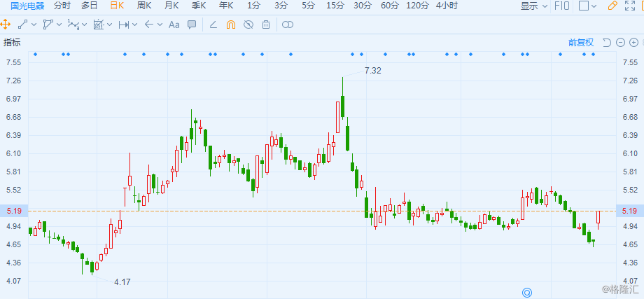Add a comment bubble annotation
This screenshot has height=299, width=644.
pos(191,25)
